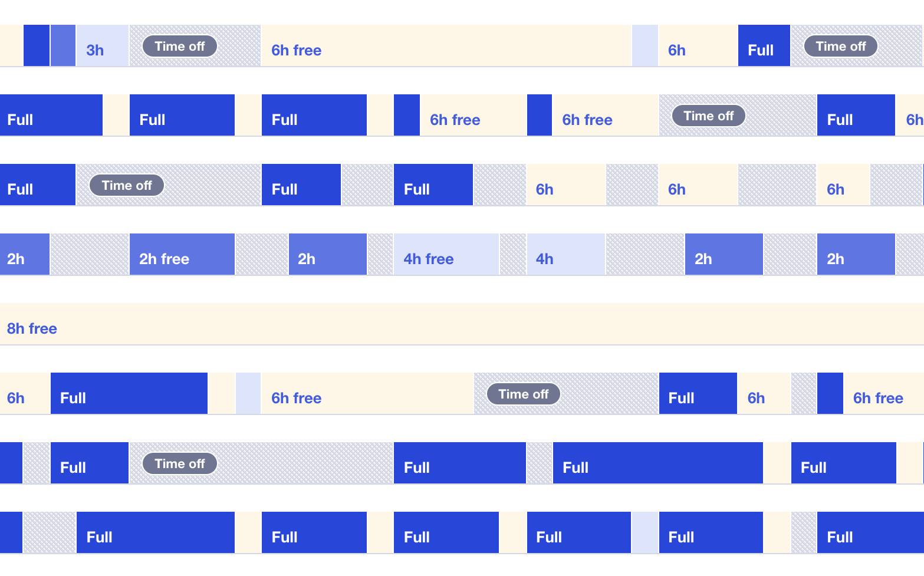This screenshot has width=924, height=576.
Task: Click the Time off badge in the sixth row
Action: pos(522,394)
